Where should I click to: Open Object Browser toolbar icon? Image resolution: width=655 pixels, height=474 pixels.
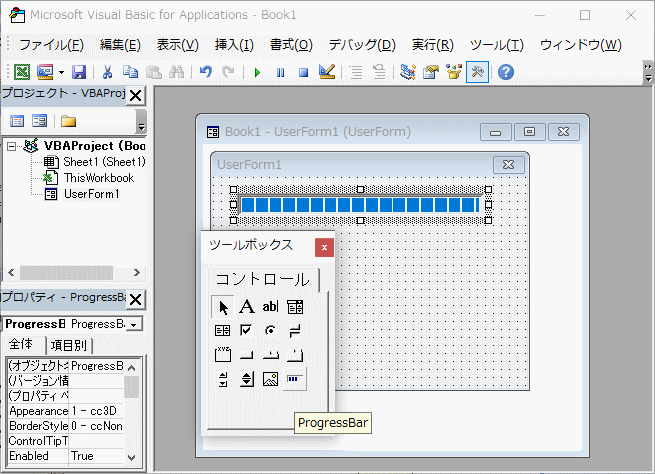454,72
